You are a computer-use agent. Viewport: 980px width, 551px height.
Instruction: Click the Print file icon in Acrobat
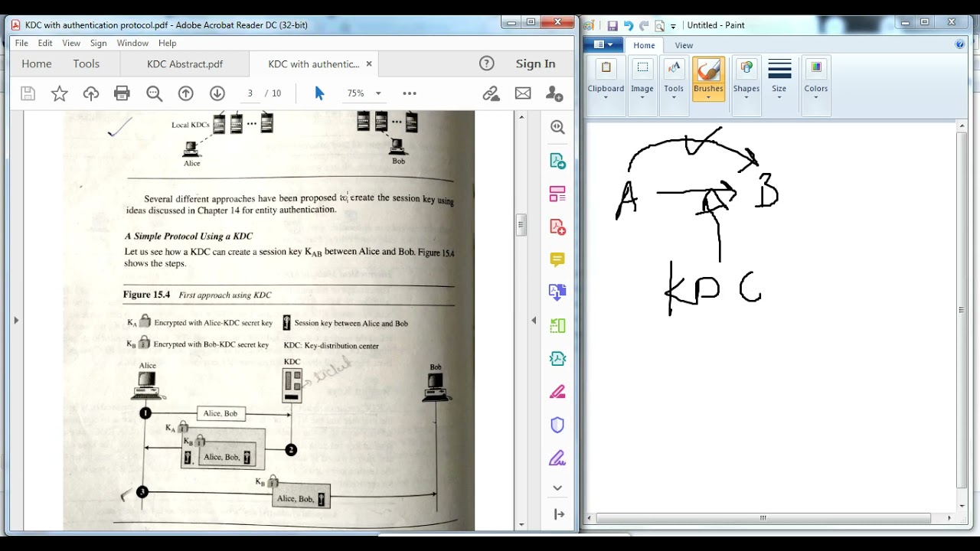(x=122, y=93)
